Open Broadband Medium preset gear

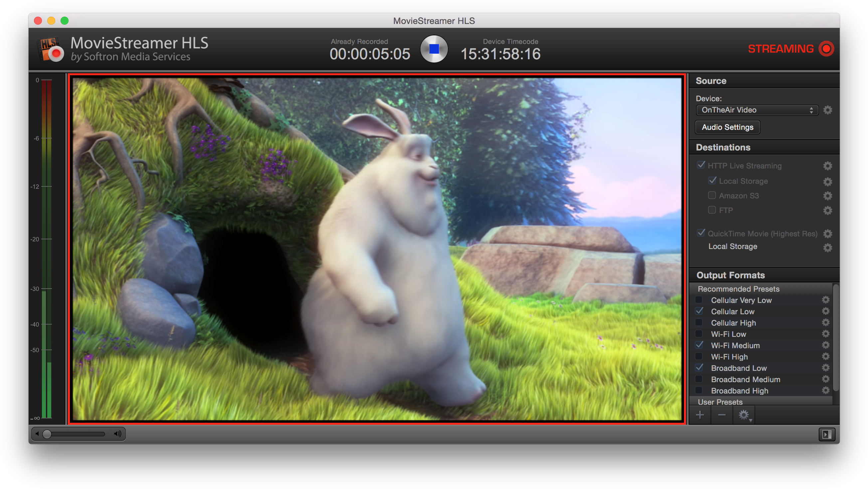pyautogui.click(x=825, y=379)
